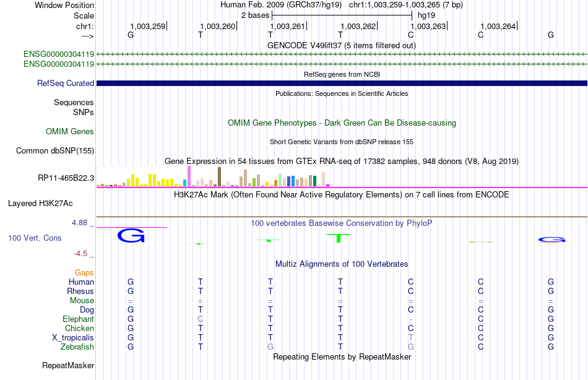Click the 100 Vert. Cons track label
The width and height of the screenshot is (588, 380).
35,238
